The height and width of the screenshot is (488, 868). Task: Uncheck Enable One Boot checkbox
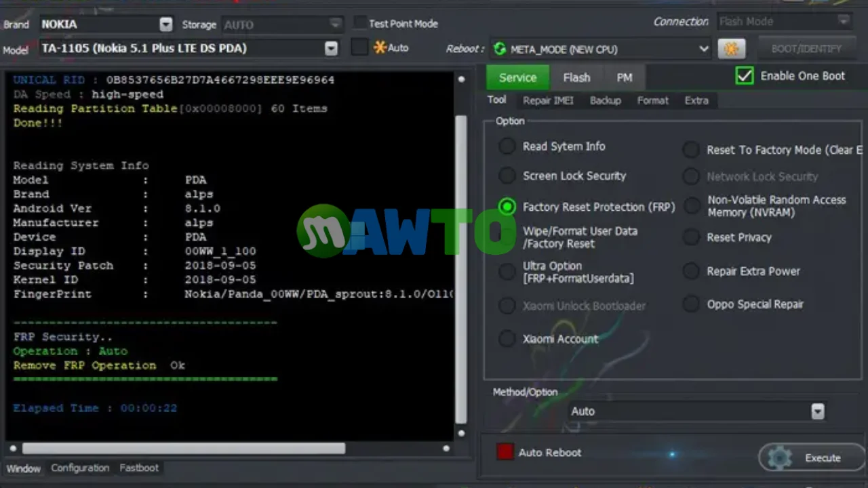point(744,76)
